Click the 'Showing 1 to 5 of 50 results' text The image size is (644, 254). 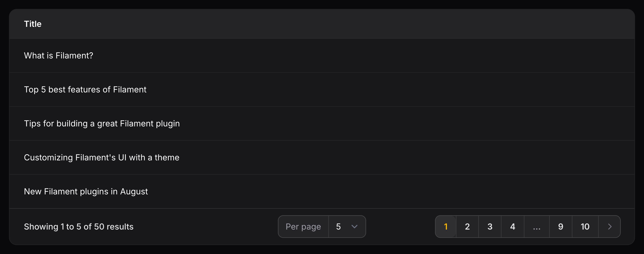tap(79, 227)
